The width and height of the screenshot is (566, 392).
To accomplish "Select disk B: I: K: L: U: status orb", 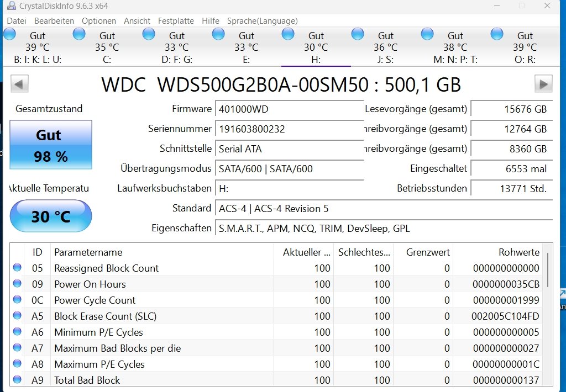I will coord(10,34).
